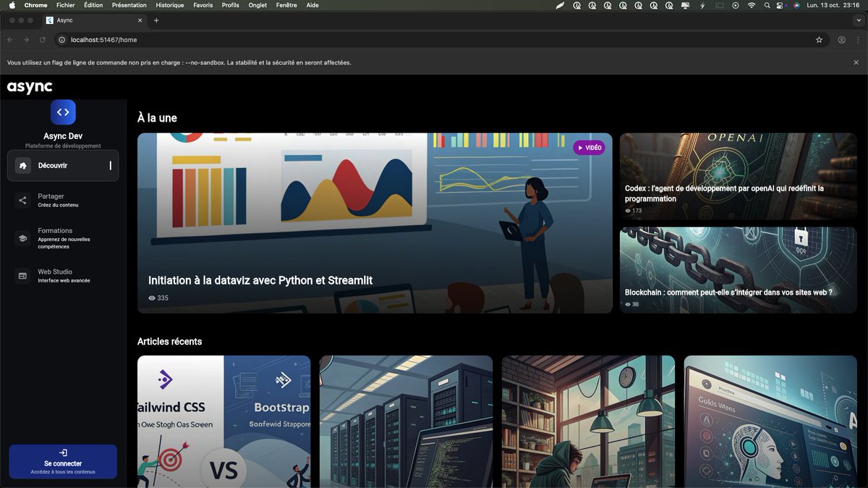Click the Spotlight search icon in menu bar

pos(767,5)
